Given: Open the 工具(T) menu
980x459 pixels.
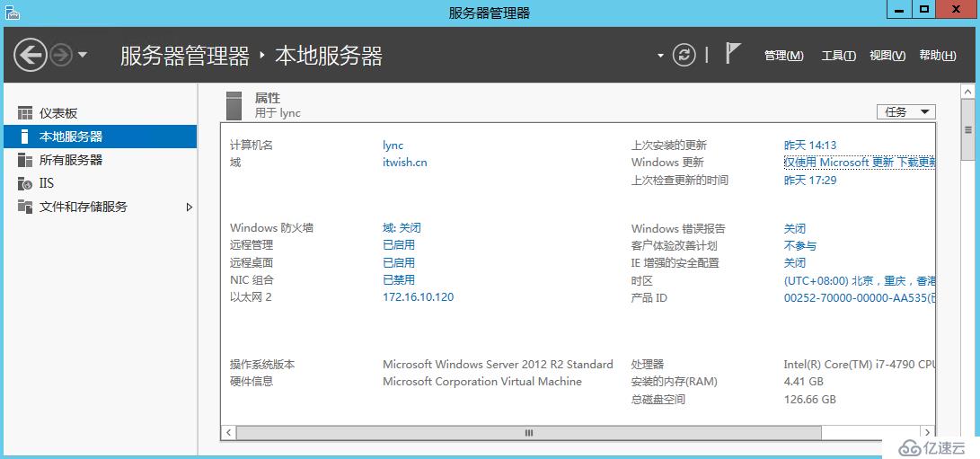Looking at the screenshot, I should click(838, 56).
